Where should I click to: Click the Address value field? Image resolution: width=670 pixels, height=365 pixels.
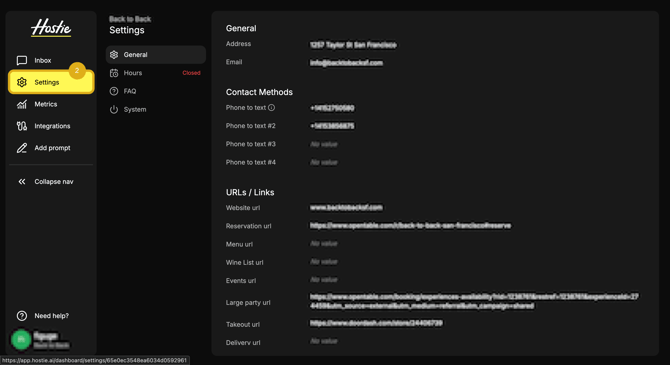point(353,45)
